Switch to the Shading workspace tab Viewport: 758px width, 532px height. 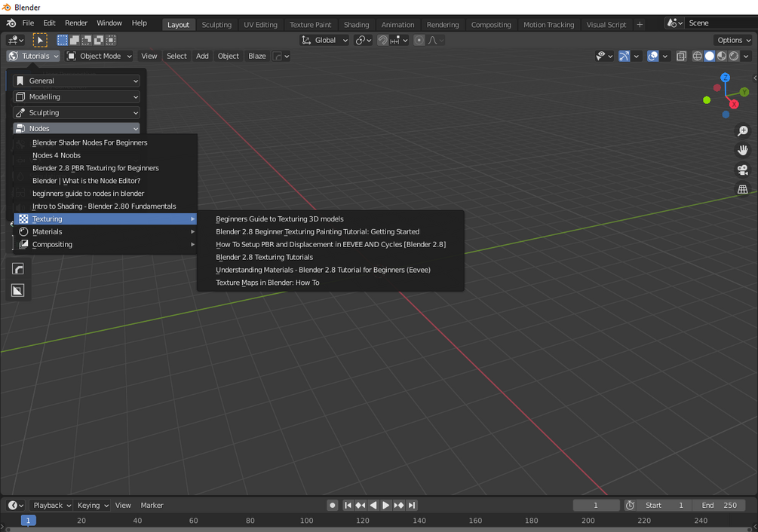[356, 25]
